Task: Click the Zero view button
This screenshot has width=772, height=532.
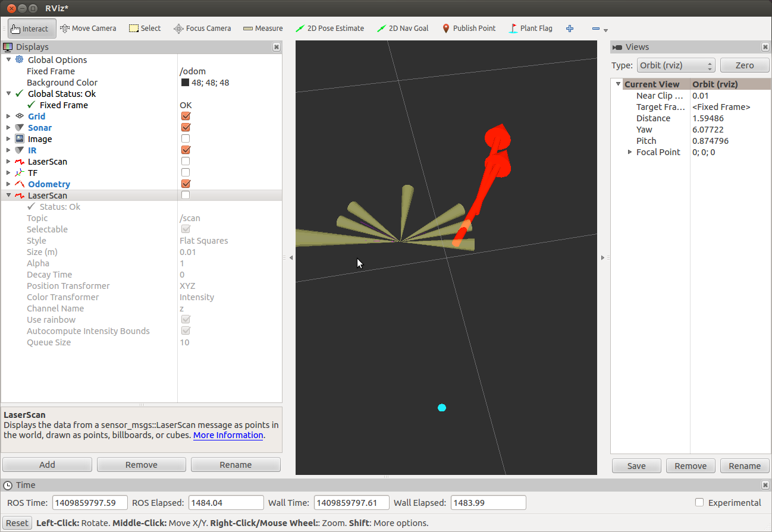Action: click(745, 65)
